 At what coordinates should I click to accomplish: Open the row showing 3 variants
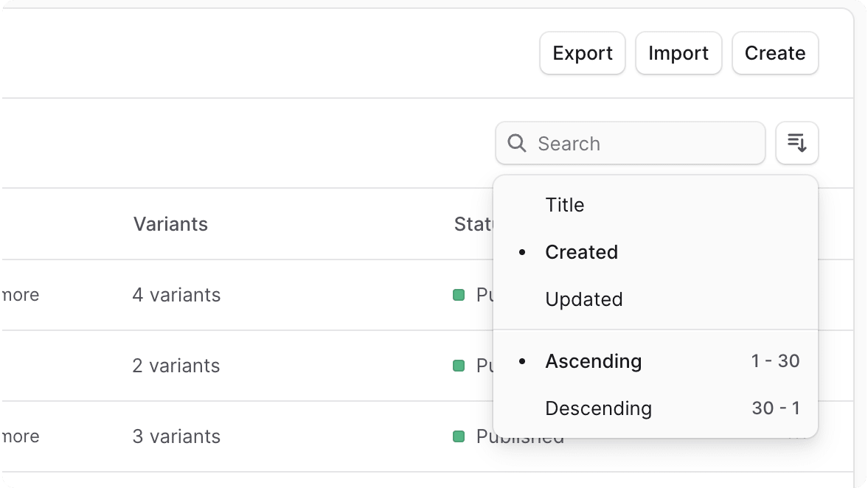coord(176,436)
